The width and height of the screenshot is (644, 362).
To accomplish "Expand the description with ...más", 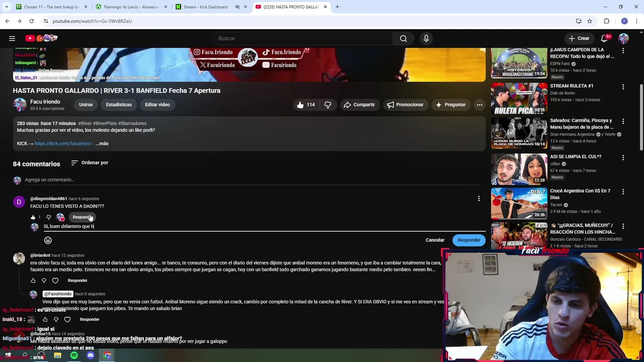I will point(102,143).
